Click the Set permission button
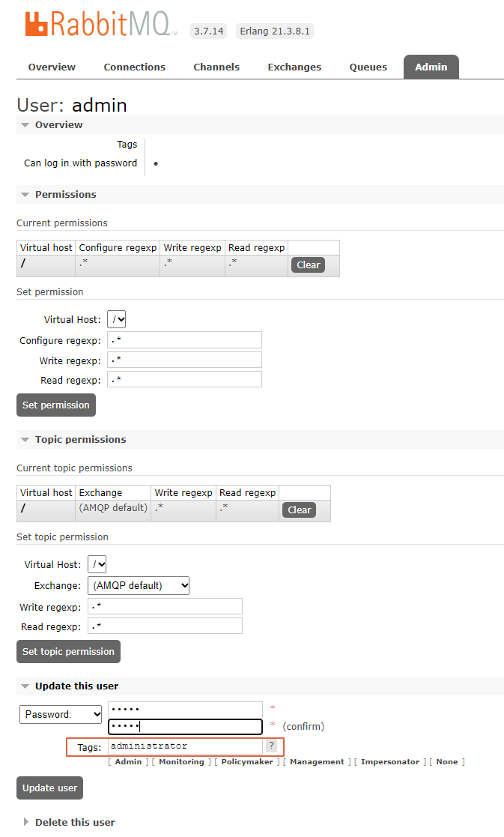 point(55,405)
